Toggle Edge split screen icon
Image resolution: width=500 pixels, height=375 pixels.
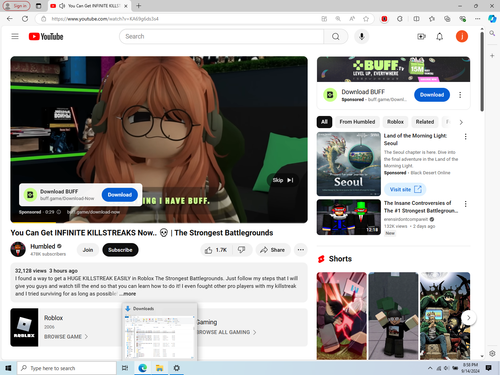[416, 19]
